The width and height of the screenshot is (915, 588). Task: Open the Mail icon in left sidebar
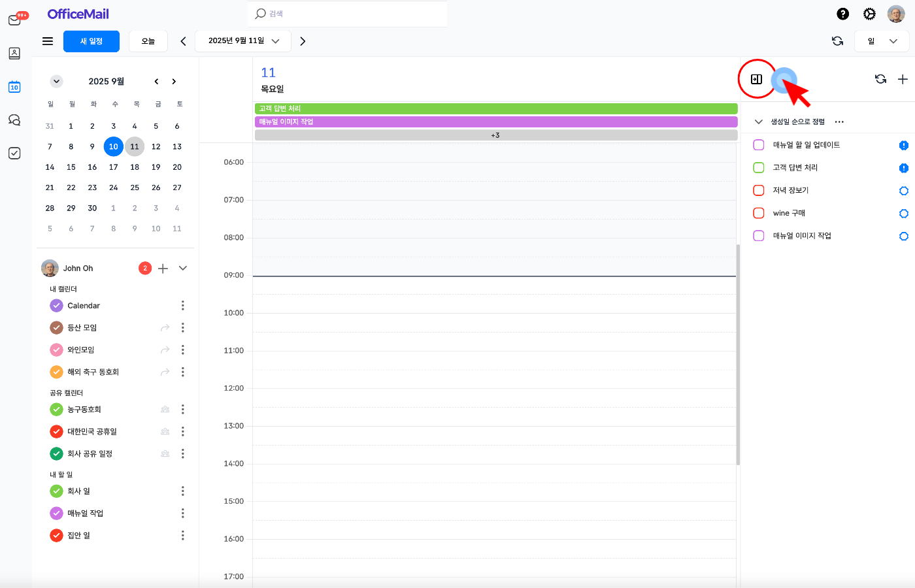pyautogui.click(x=14, y=20)
